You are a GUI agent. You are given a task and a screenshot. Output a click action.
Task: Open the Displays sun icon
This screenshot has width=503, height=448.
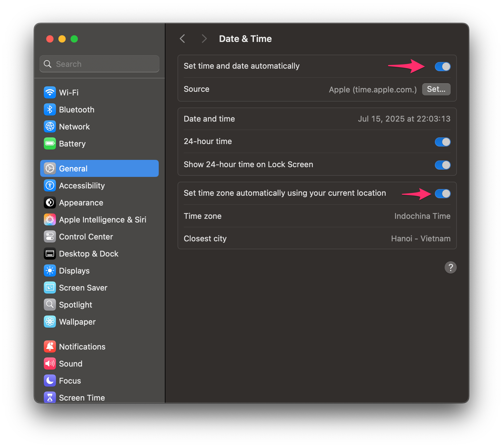pos(50,271)
